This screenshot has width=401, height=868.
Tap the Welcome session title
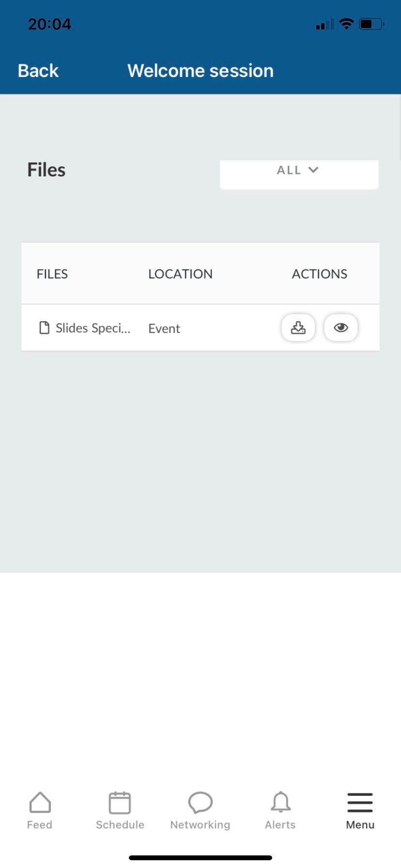click(x=200, y=71)
